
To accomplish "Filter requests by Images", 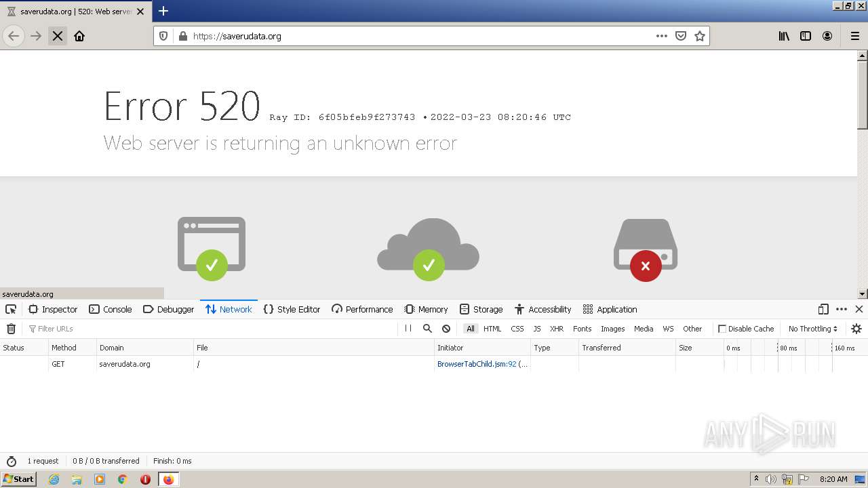I will pyautogui.click(x=613, y=329).
